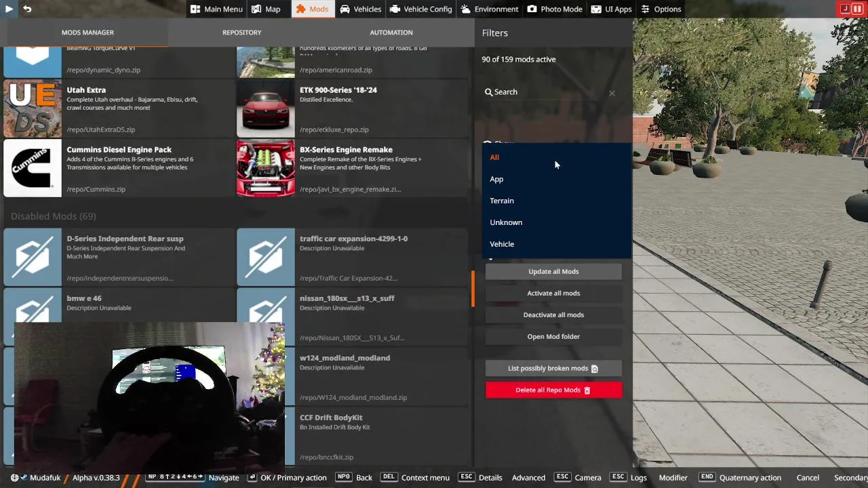Open Options

pyautogui.click(x=661, y=9)
